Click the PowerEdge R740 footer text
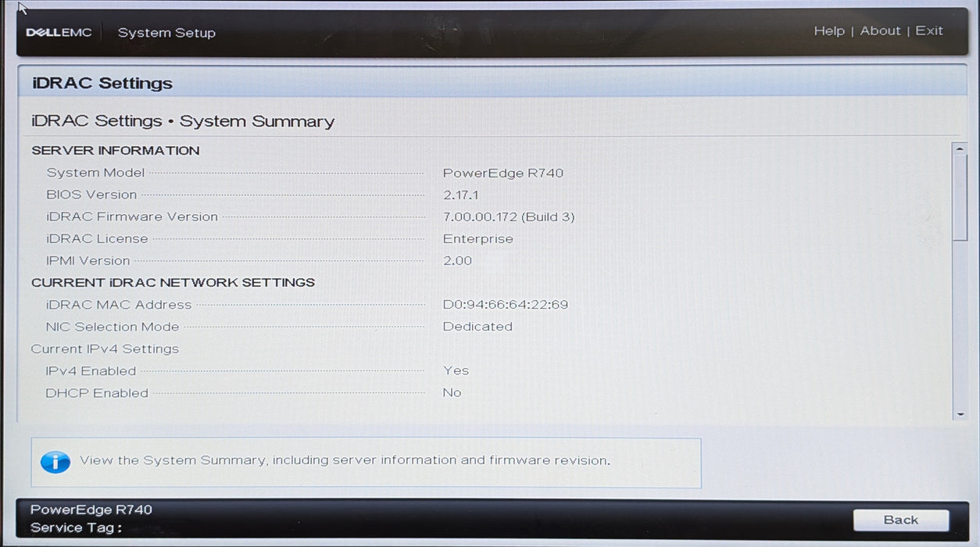This screenshot has height=547, width=980. tap(91, 510)
